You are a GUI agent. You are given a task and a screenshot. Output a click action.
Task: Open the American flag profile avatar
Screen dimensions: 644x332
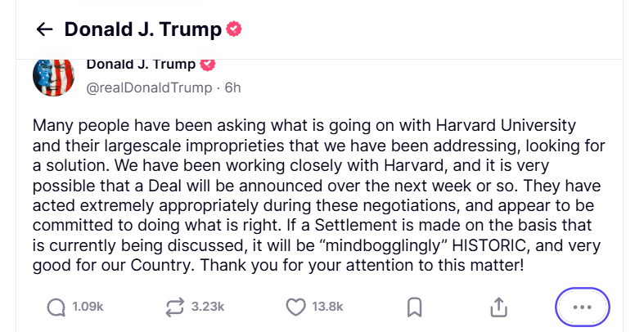click(x=54, y=77)
